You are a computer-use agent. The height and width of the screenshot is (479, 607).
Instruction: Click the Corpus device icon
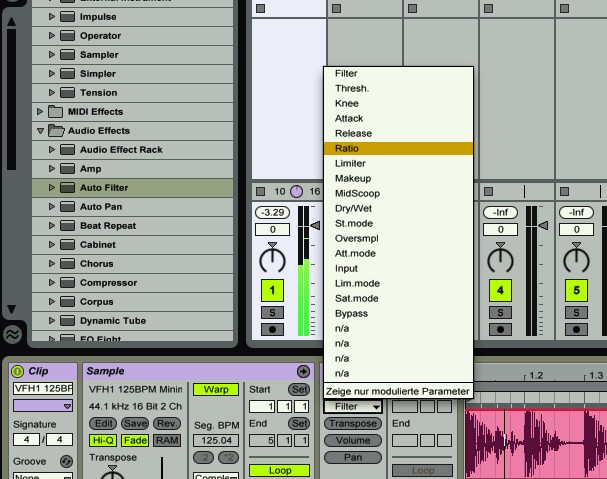[x=67, y=301]
